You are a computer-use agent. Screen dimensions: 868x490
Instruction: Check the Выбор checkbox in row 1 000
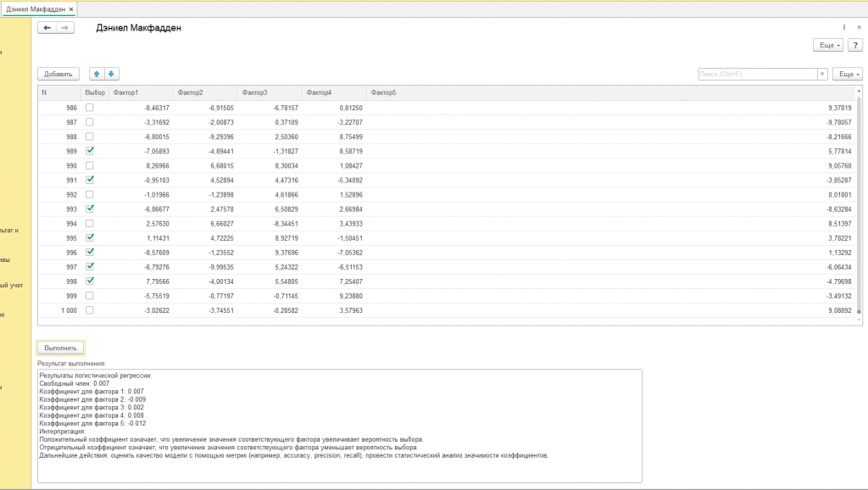(90, 310)
